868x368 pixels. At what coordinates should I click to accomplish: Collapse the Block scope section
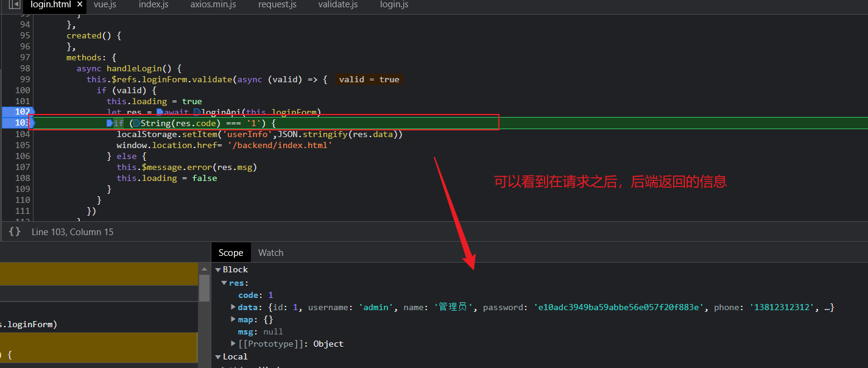(x=218, y=269)
